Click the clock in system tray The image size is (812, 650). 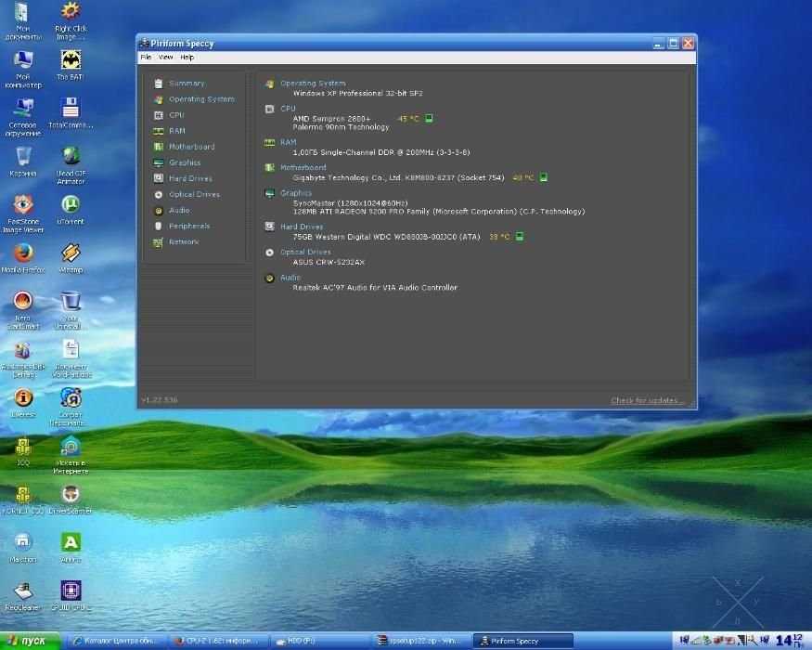click(x=791, y=642)
